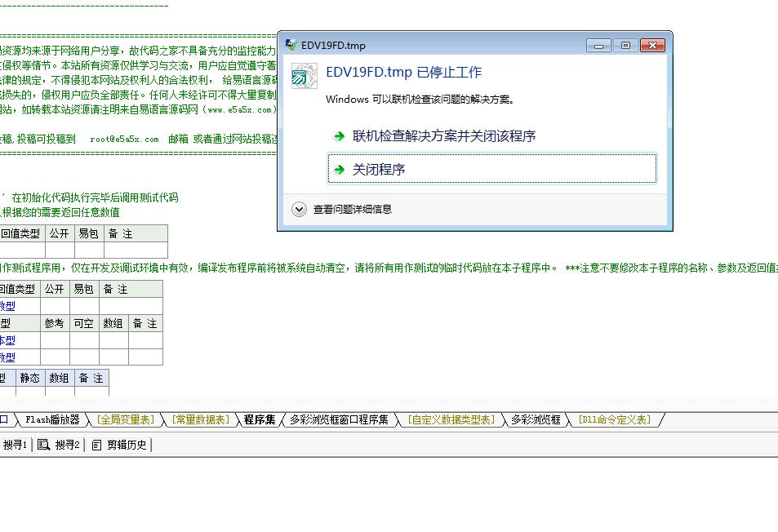This screenshot has width=778, height=532.
Task: Click 在初始化代码执行完毕后调用测试代码 comment
Action: coord(95,197)
